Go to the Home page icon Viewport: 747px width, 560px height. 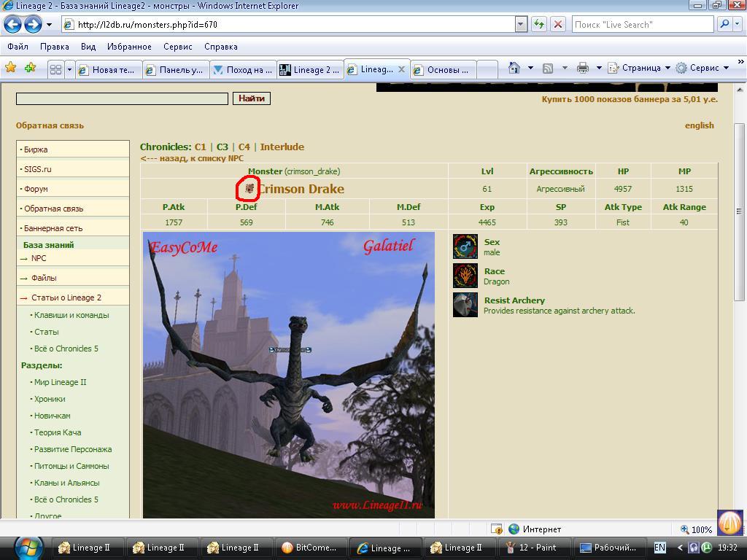tap(514, 68)
